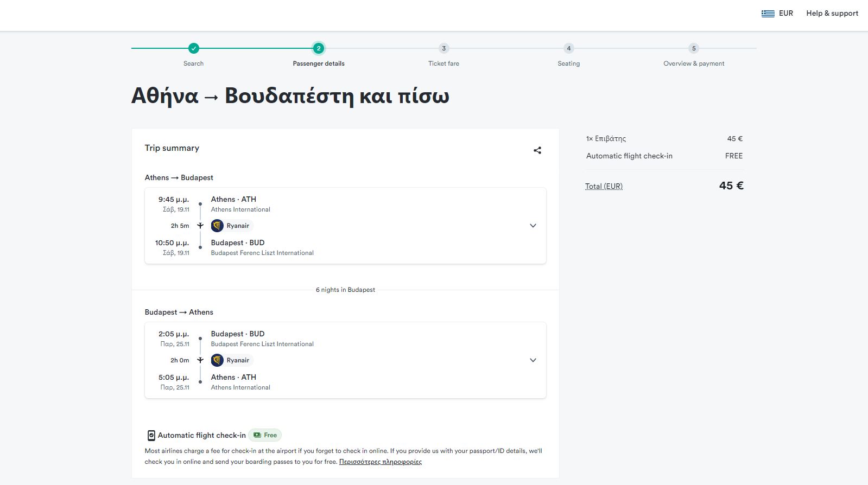
Task: Click the 9:45 μ.μ. departure time
Action: point(174,200)
